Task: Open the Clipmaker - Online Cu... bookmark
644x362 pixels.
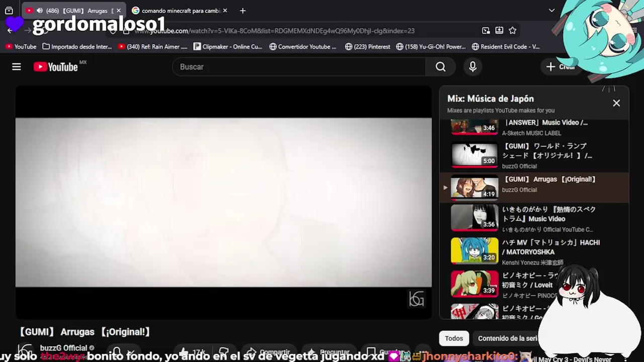Action: click(x=228, y=47)
